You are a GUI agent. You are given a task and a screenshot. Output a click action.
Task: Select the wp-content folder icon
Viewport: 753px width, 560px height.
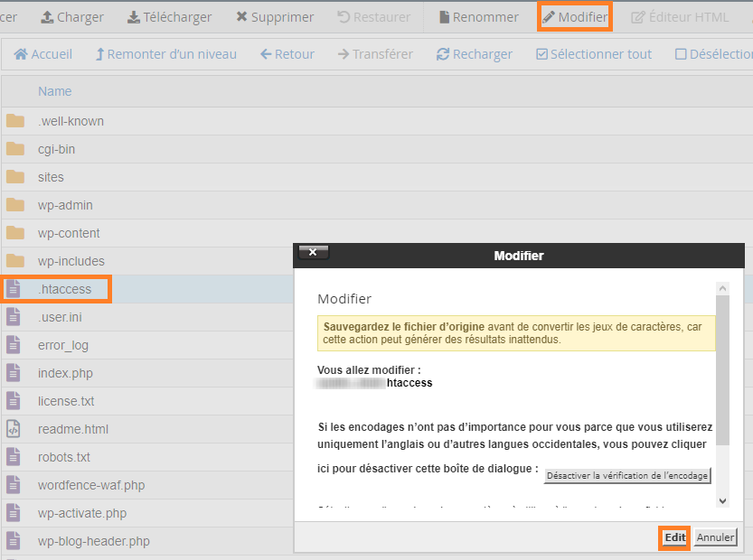pos(15,233)
